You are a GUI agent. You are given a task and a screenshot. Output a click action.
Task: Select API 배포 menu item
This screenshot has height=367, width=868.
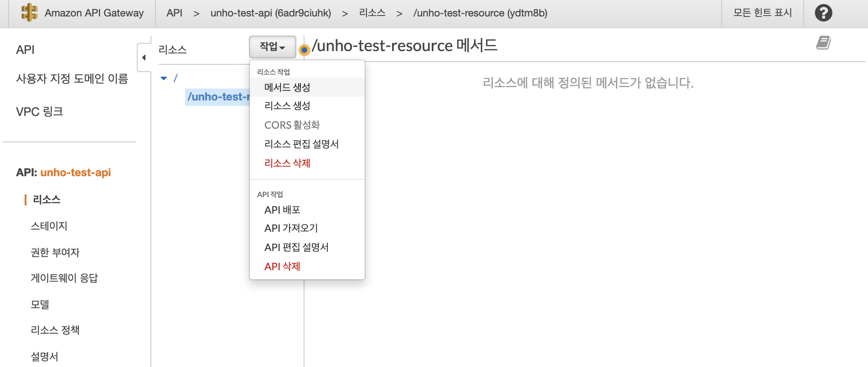[307, 210]
